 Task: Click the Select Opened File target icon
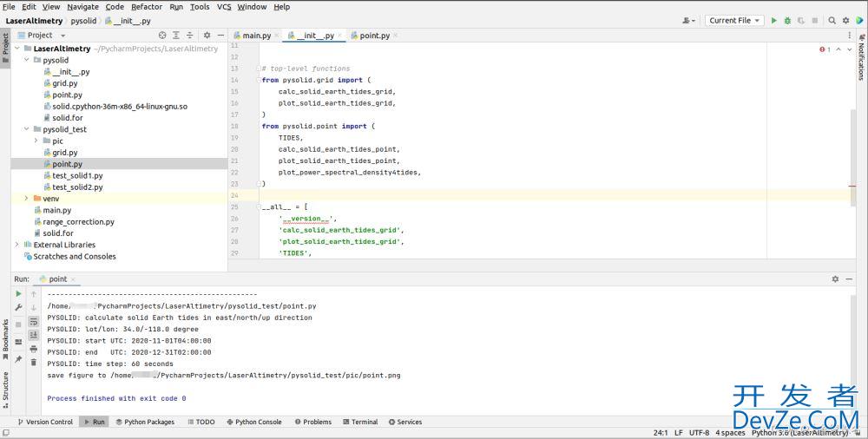(x=162, y=35)
